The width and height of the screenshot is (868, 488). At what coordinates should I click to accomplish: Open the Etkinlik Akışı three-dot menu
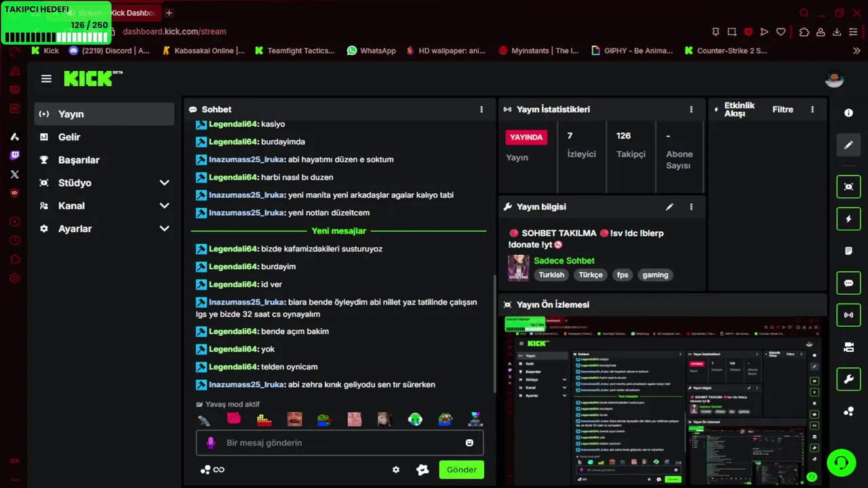[812, 109]
